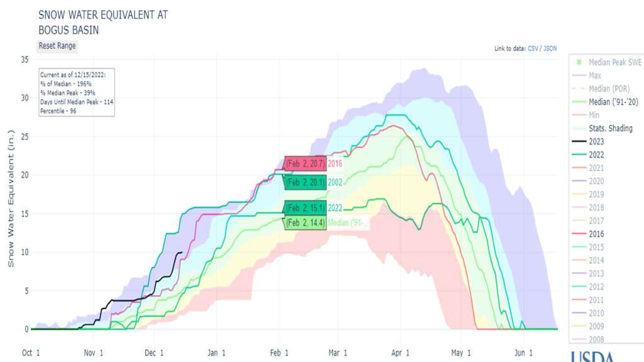This screenshot has height=362, width=644.
Task: Open the CSV data link
Action: [533, 48]
